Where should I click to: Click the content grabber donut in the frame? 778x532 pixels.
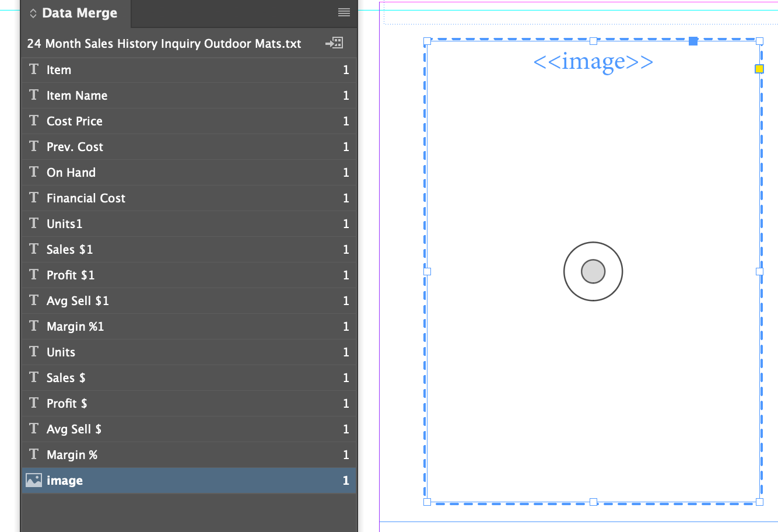click(x=593, y=271)
